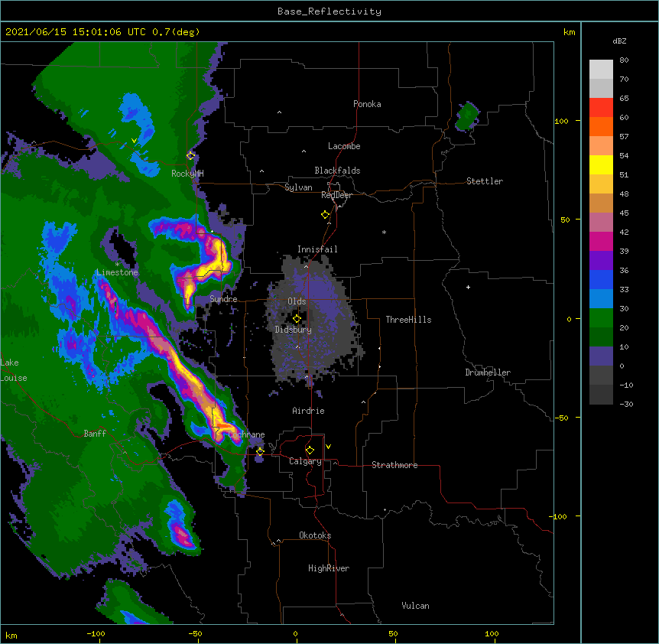Click the Ponoka town label
This screenshot has width=659, height=644.
click(367, 104)
